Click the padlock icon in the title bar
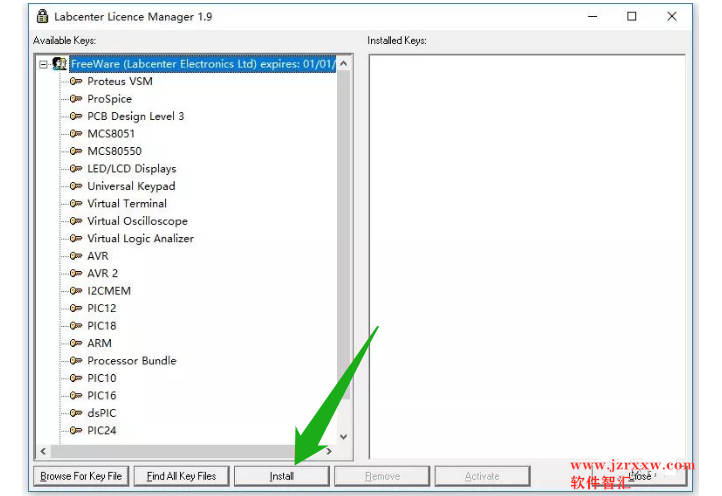 (x=42, y=16)
